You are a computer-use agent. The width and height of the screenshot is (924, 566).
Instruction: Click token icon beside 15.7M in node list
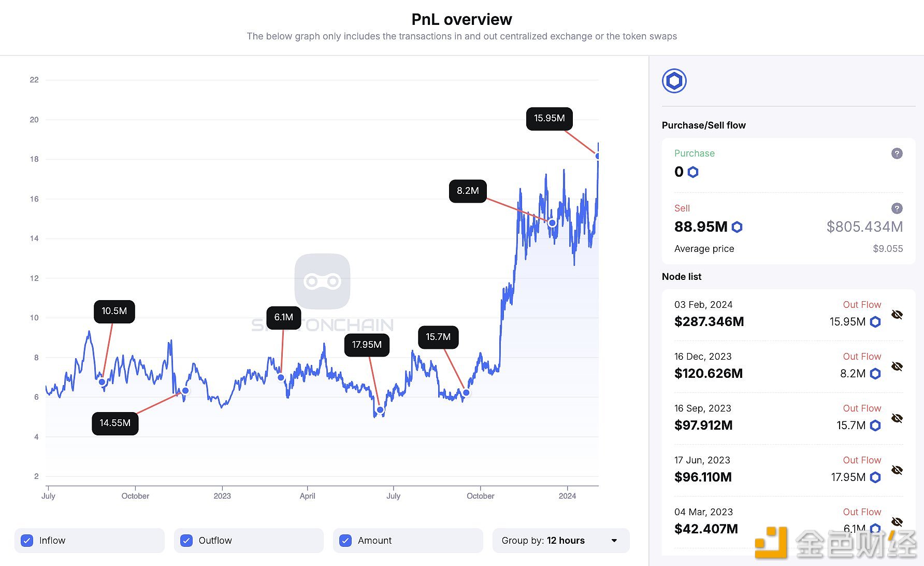point(875,426)
